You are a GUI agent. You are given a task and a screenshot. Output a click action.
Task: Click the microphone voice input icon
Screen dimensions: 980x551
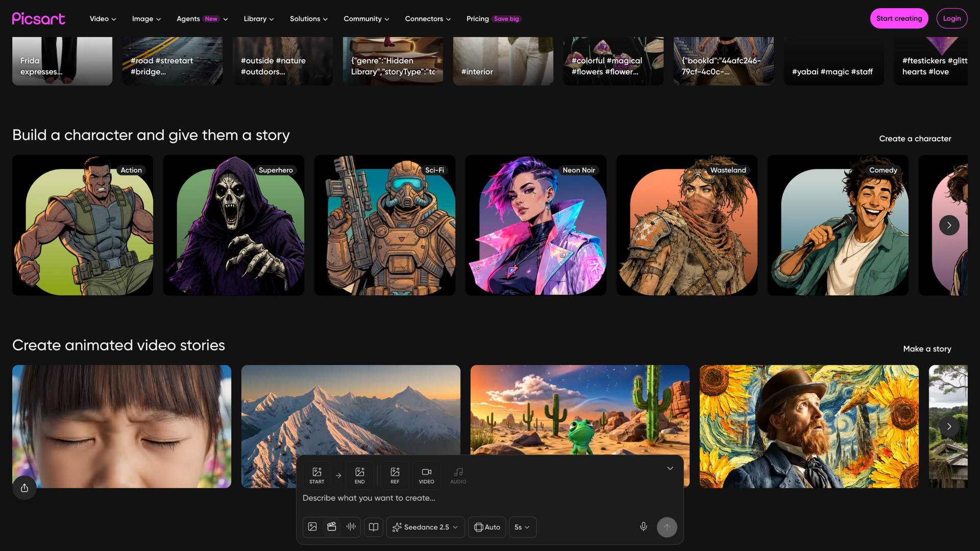644,527
